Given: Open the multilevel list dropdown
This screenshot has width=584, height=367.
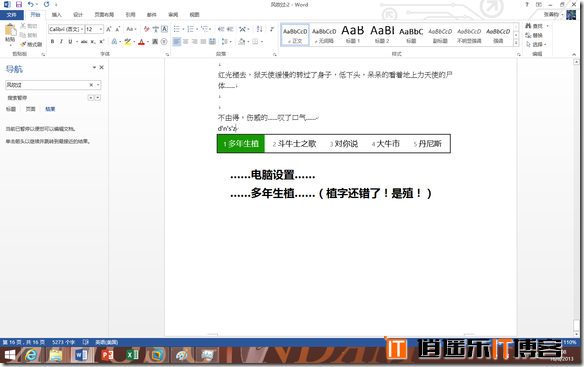Looking at the screenshot, I should 210,29.
